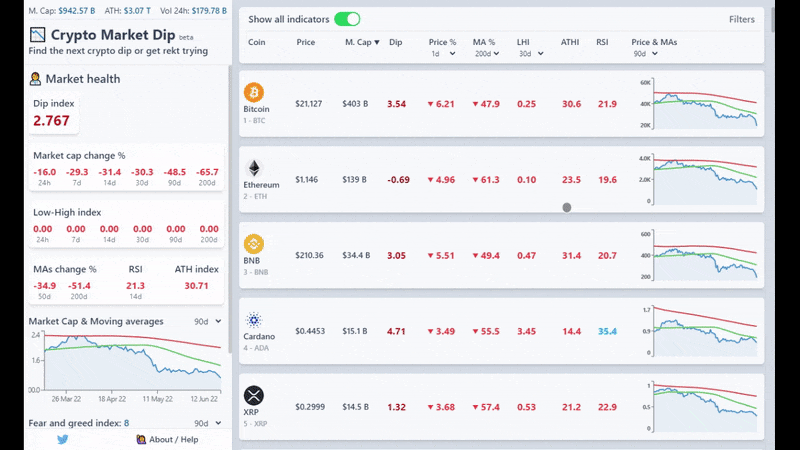The height and width of the screenshot is (450, 800).
Task: Click the market RSI value 21.3
Action: pyautogui.click(x=135, y=286)
